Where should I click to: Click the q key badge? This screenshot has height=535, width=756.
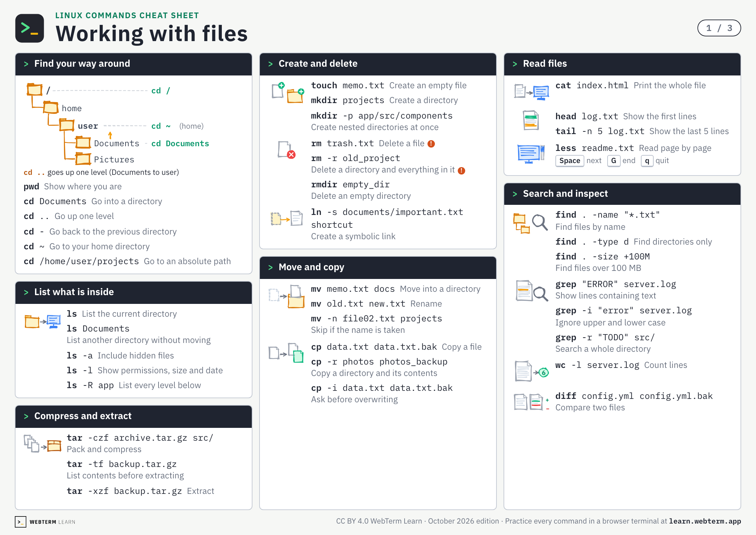(x=647, y=161)
